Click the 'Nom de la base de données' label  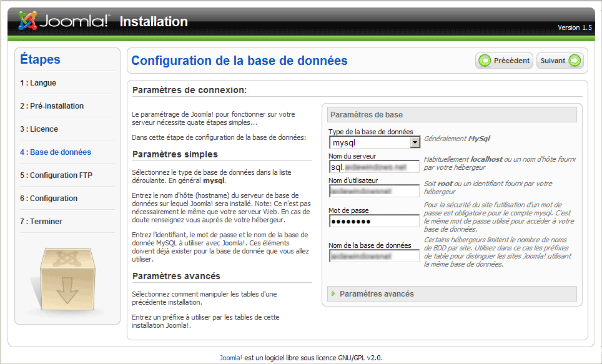(370, 245)
